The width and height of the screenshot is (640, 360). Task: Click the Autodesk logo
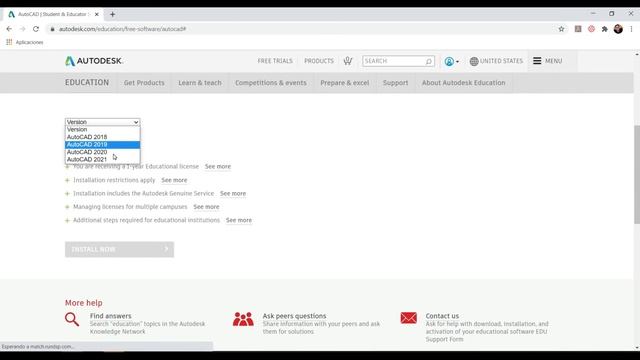pos(94,61)
